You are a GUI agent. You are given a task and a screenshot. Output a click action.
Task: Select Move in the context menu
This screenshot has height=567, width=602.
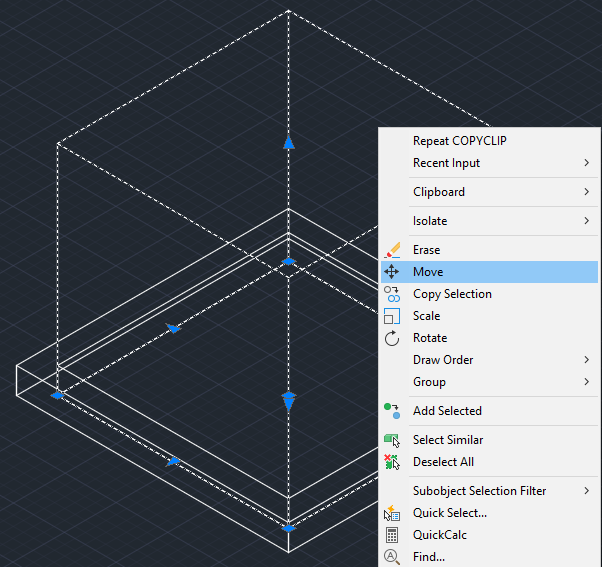coord(490,272)
